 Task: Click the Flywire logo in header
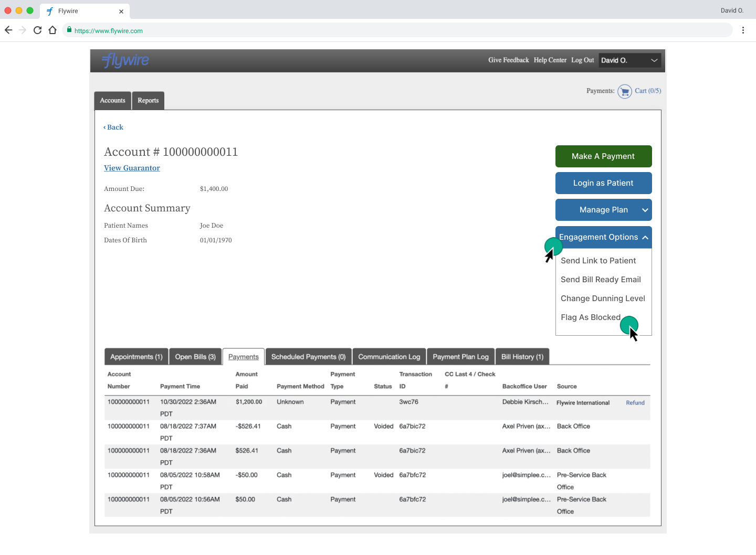point(125,61)
